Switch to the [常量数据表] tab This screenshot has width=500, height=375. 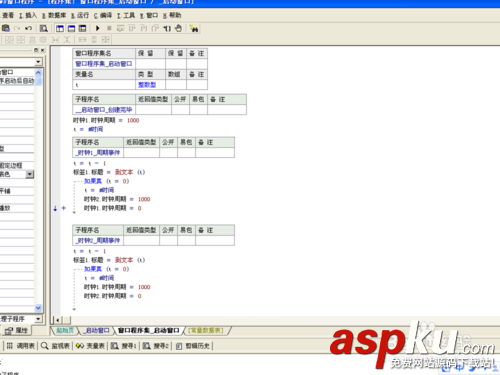[206, 330]
